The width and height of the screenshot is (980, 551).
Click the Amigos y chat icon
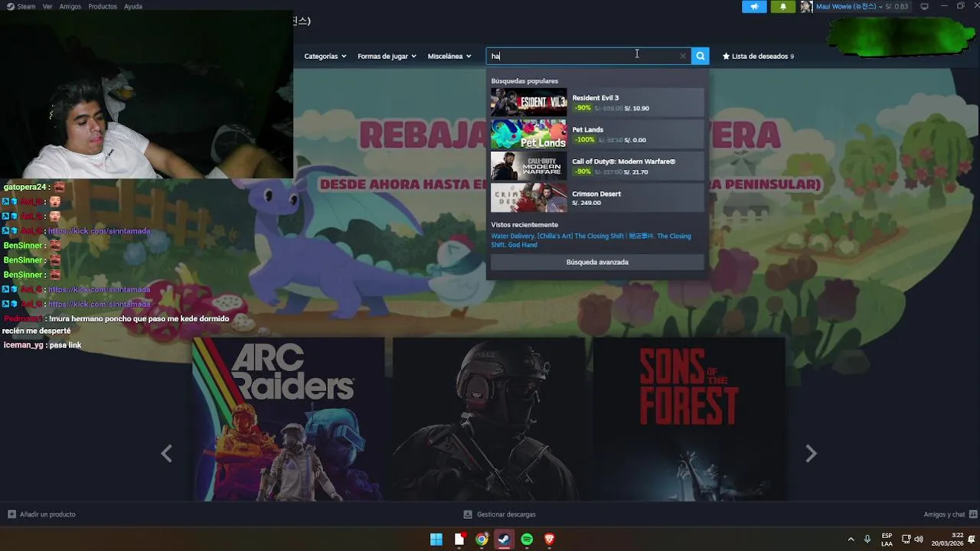click(x=973, y=514)
